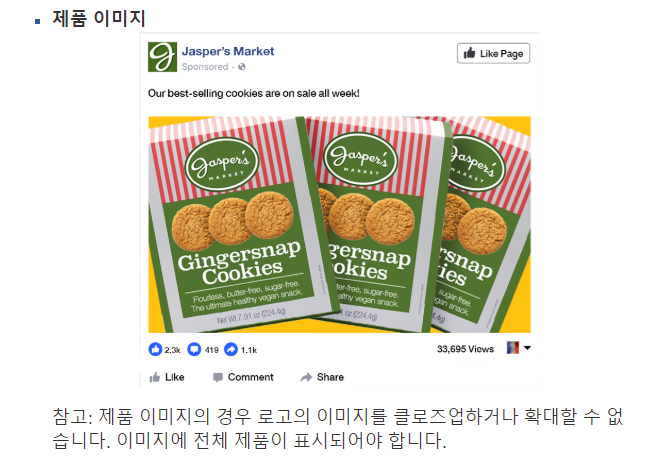Click the 2.3k likes count

click(172, 350)
